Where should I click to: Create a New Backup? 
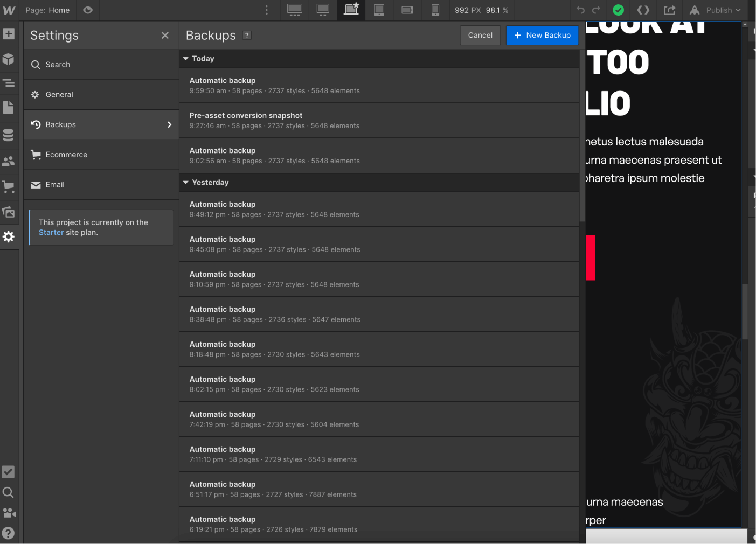pos(542,35)
